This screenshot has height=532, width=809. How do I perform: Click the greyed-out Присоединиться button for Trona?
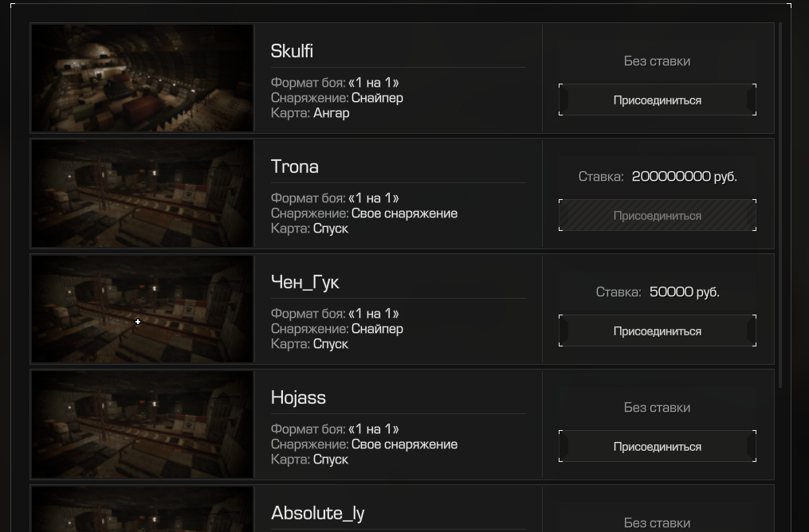coord(657,216)
